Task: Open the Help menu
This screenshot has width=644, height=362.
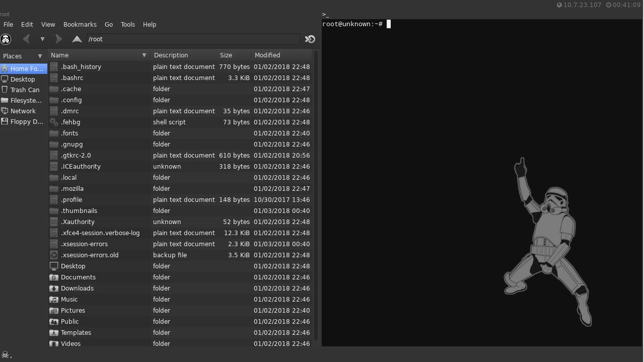Action: click(x=150, y=25)
